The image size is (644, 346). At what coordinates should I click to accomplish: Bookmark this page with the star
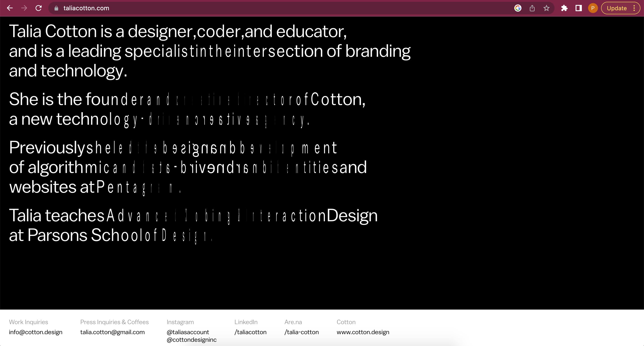tap(547, 8)
